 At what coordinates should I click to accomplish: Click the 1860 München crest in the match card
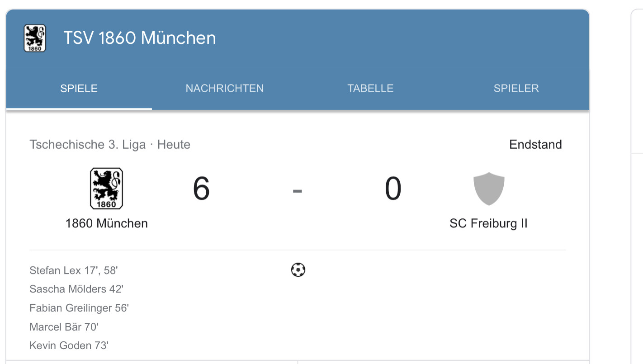coord(106,189)
